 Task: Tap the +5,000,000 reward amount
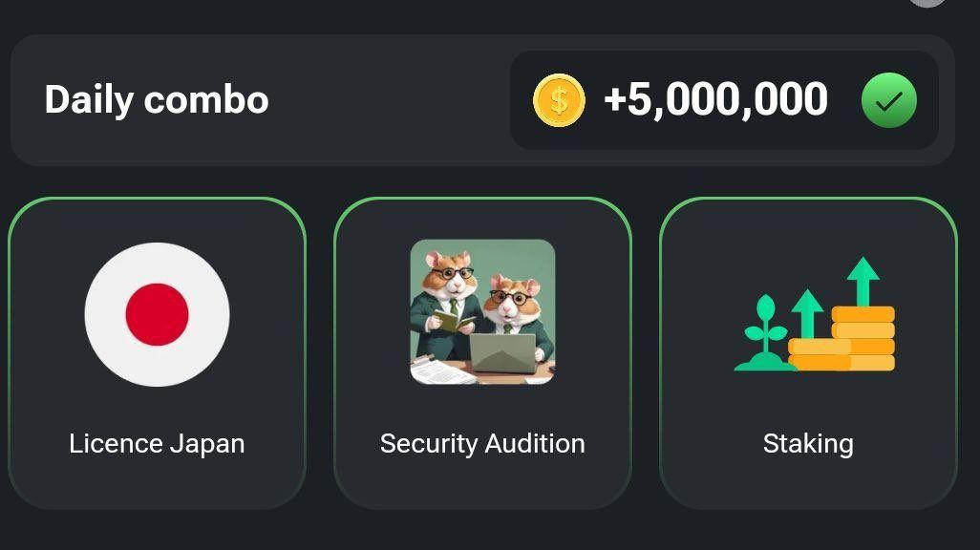(715, 100)
